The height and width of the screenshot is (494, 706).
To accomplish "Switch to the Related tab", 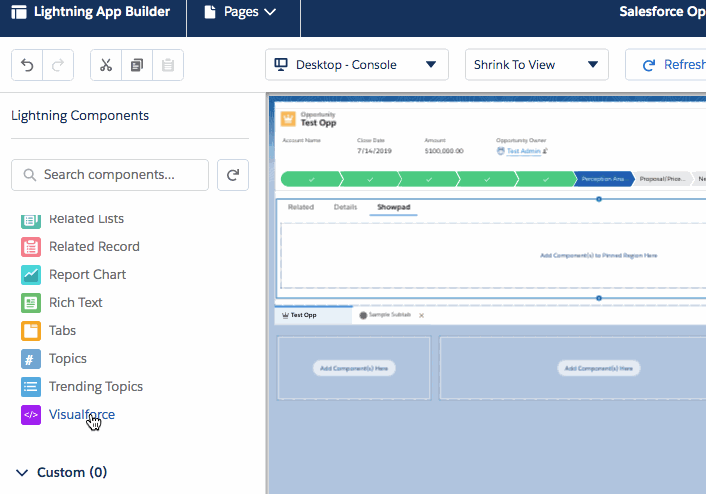I will click(x=300, y=207).
